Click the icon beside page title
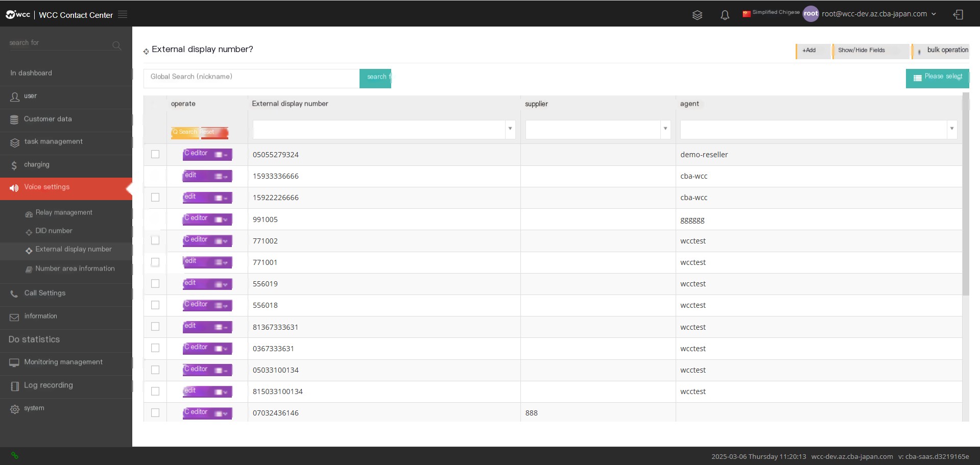This screenshot has width=980, height=465. coord(146,51)
